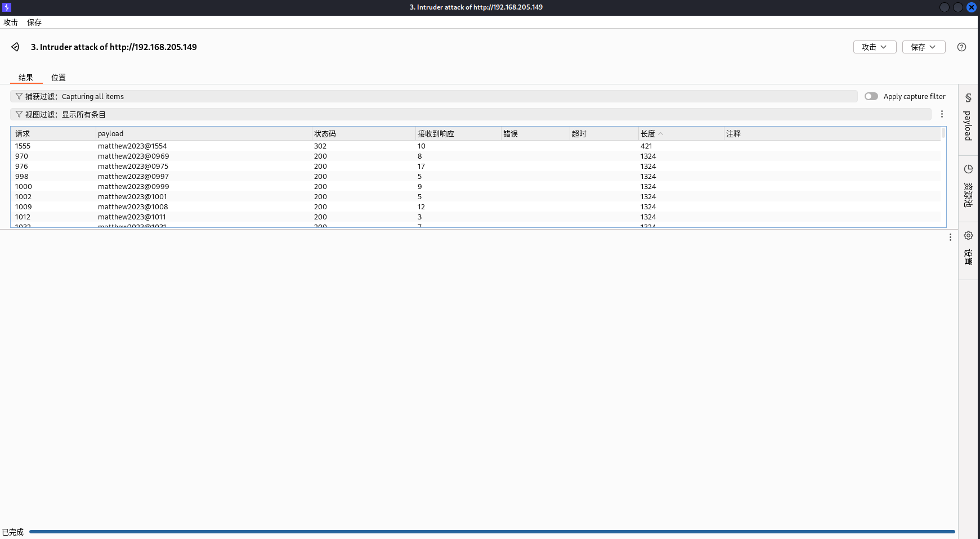Click the results table vertical scrollbar
This screenshot has height=539, width=980.
click(943, 133)
